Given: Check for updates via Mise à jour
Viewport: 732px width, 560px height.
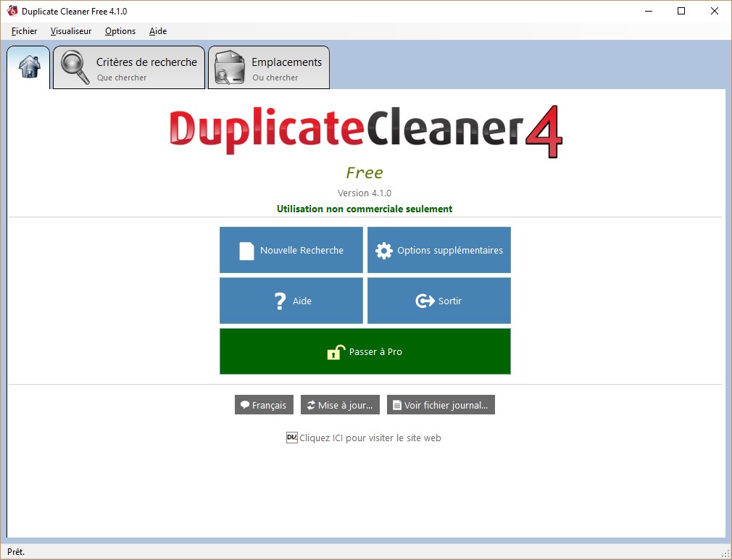Looking at the screenshot, I should pyautogui.click(x=340, y=405).
